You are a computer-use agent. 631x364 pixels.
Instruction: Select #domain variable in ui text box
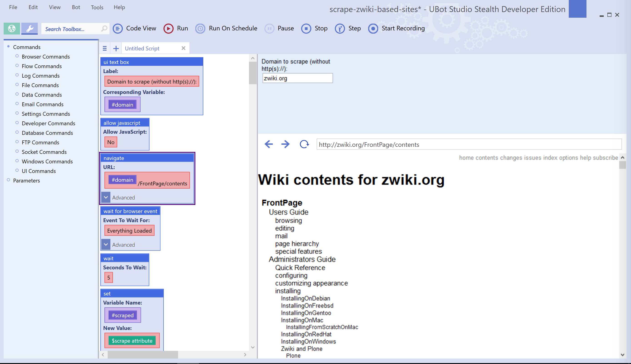point(122,105)
